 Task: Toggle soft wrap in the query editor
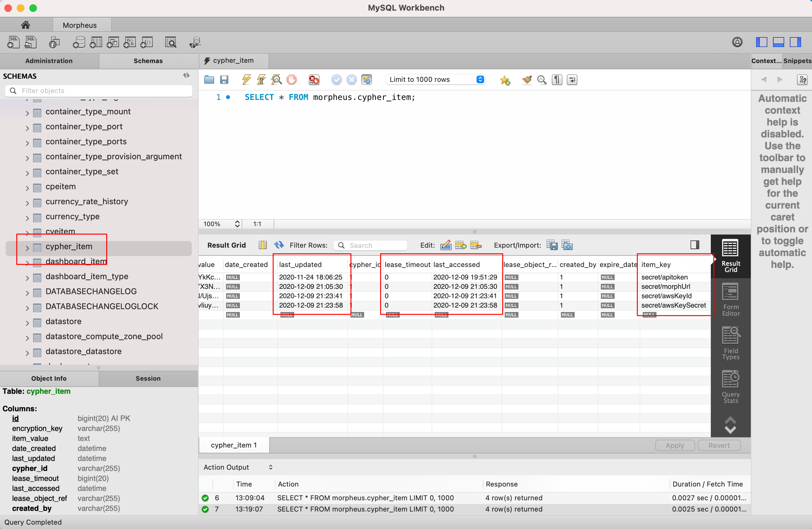tap(572, 79)
